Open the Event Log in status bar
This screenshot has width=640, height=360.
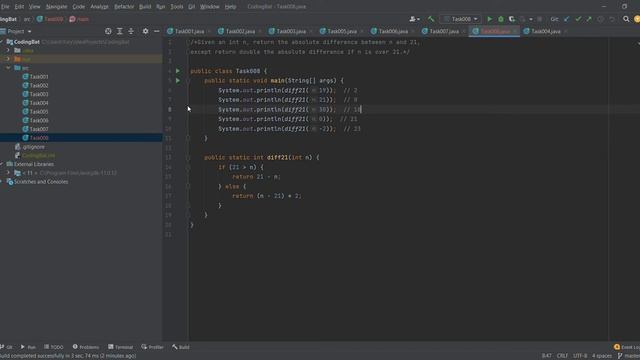tap(627, 347)
